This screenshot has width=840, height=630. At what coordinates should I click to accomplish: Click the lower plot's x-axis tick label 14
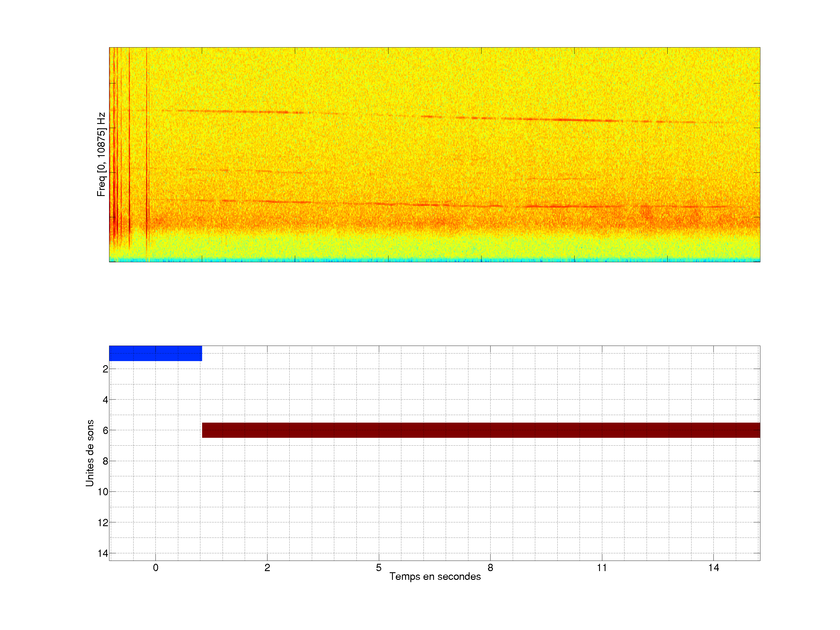point(713,568)
